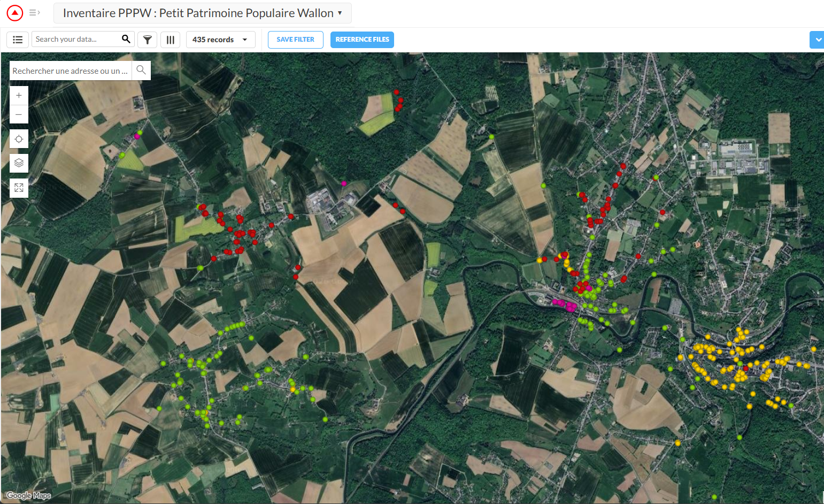Open the funnel filter button
The width and height of the screenshot is (824, 504).
point(148,40)
